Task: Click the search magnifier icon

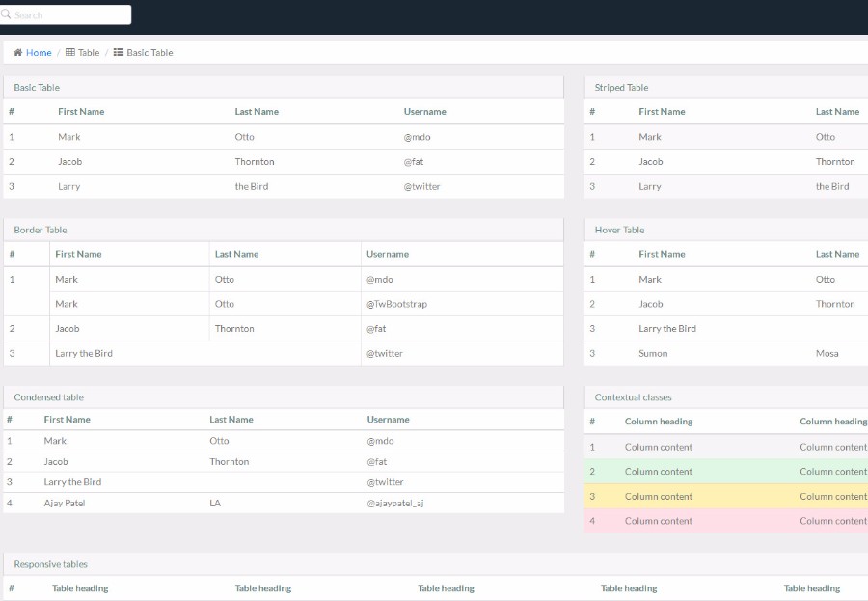Action: tap(6, 14)
